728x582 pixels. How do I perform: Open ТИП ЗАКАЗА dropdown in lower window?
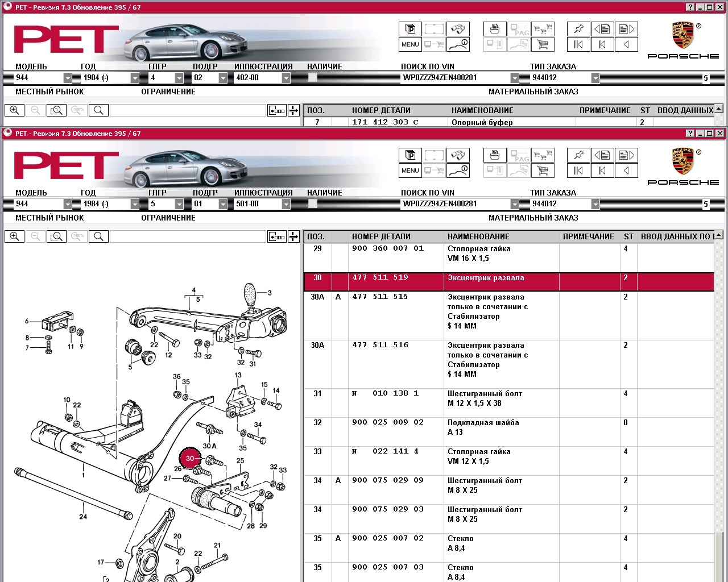[x=595, y=204]
